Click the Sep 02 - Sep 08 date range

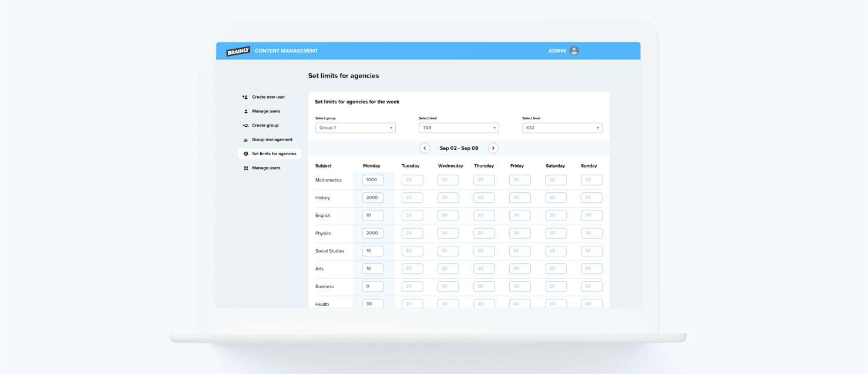tap(459, 148)
